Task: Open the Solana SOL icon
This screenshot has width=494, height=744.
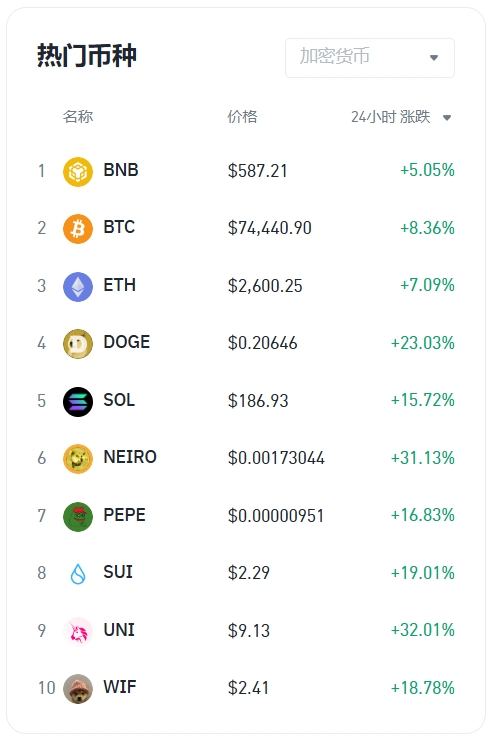Action: (78, 401)
